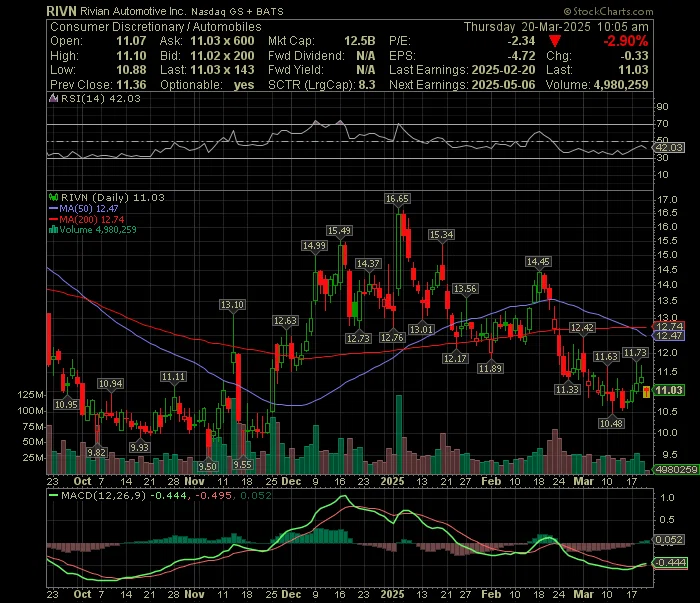The height and width of the screenshot is (603, 700).
Task: Click the MACD axis tag -0.444
Action: 670,562
